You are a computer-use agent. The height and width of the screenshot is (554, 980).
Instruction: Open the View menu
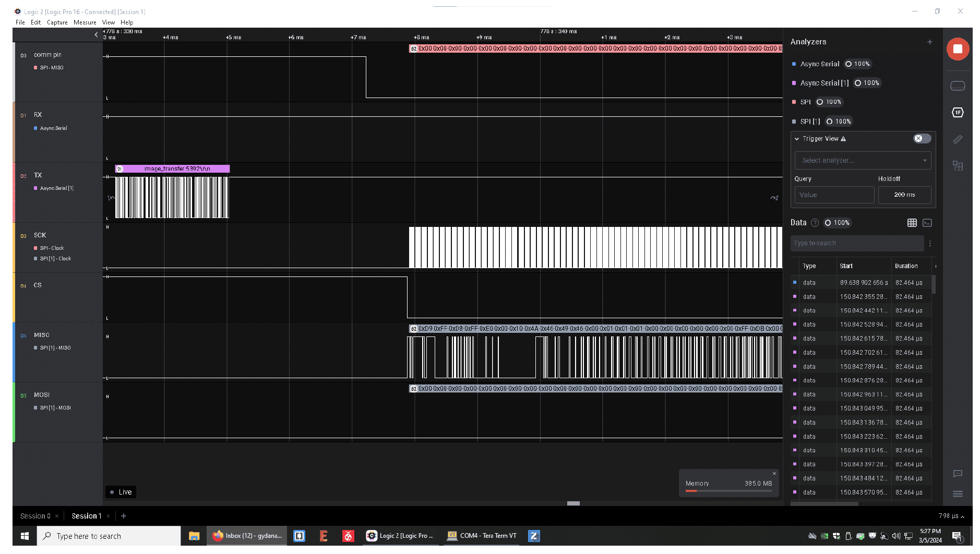[109, 22]
